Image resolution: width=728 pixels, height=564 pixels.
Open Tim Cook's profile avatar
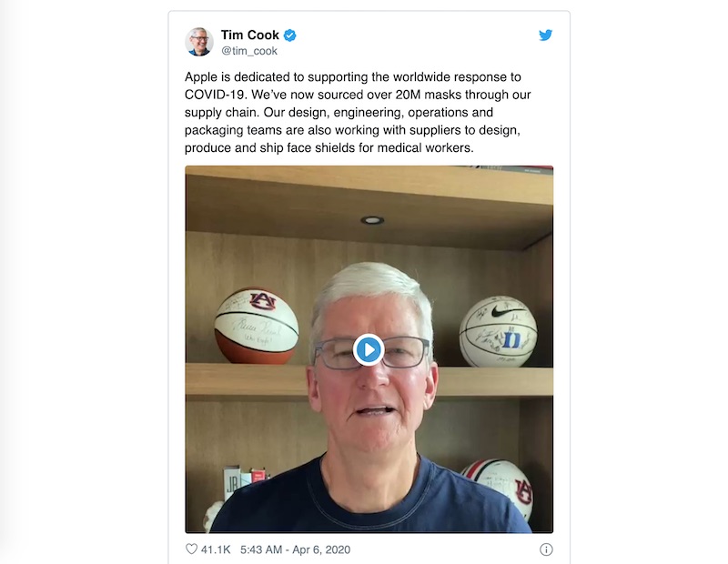click(199, 42)
